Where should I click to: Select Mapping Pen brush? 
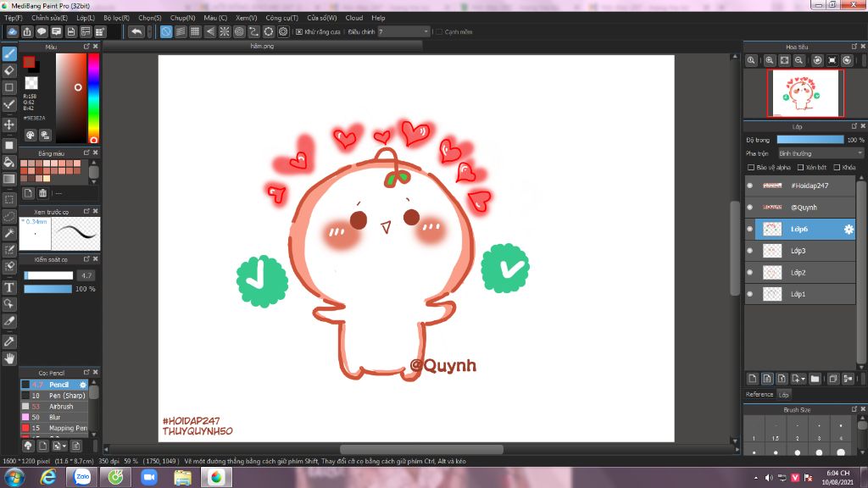pyautogui.click(x=54, y=428)
